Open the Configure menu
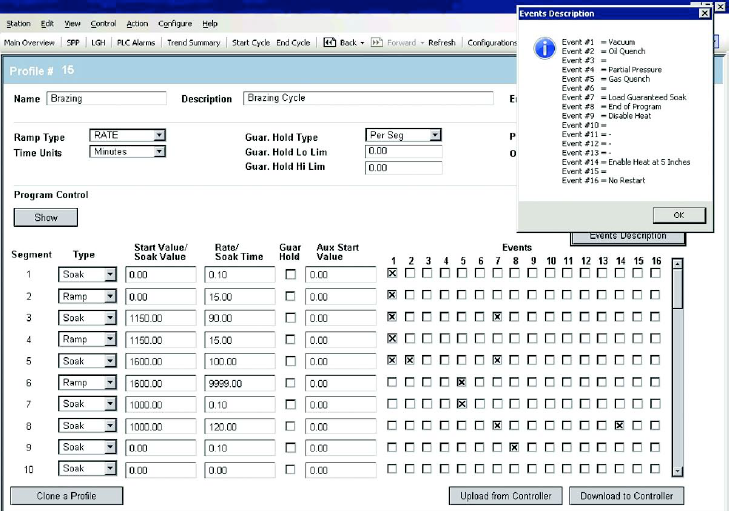Screen dimensions: 730x511 [x=175, y=23]
